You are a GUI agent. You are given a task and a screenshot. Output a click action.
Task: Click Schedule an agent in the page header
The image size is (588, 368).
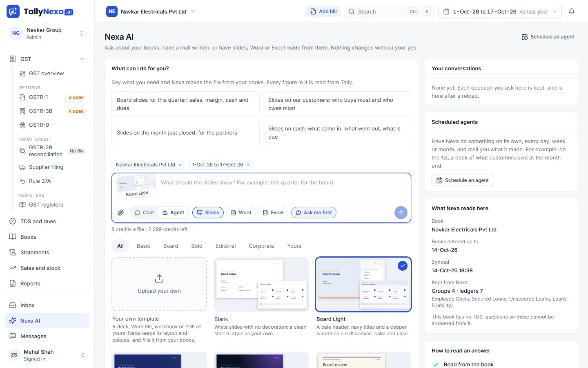[548, 37]
